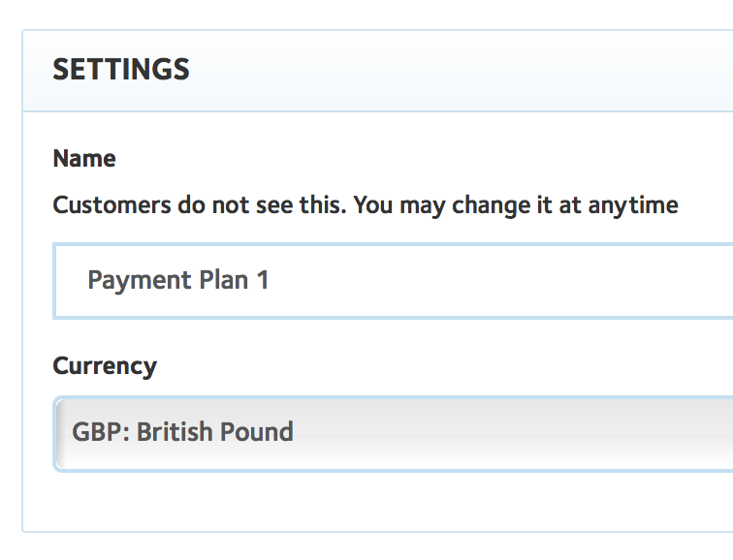This screenshot has width=733, height=560.
Task: Click the empty area below the Currency dropdown
Action: 388,502
